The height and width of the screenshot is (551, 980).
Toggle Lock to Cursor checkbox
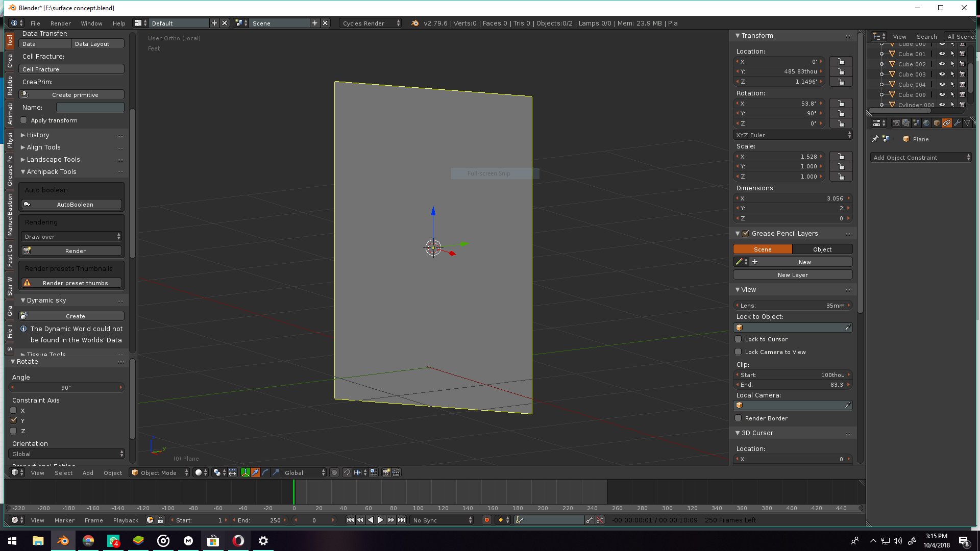pyautogui.click(x=739, y=338)
